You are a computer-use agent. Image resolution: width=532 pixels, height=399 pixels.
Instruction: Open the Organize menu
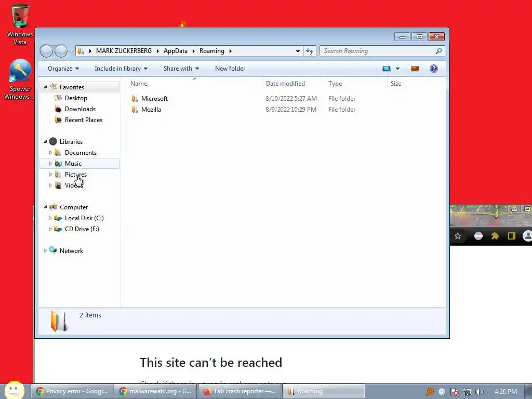coord(63,69)
